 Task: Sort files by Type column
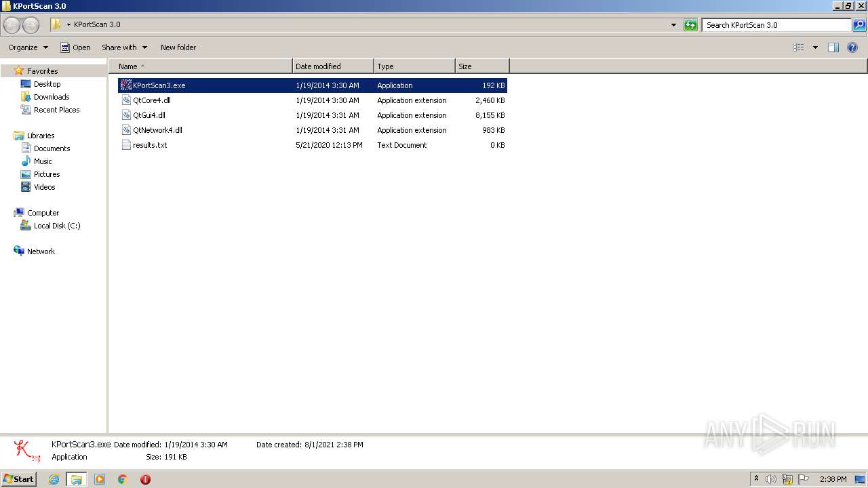414,66
